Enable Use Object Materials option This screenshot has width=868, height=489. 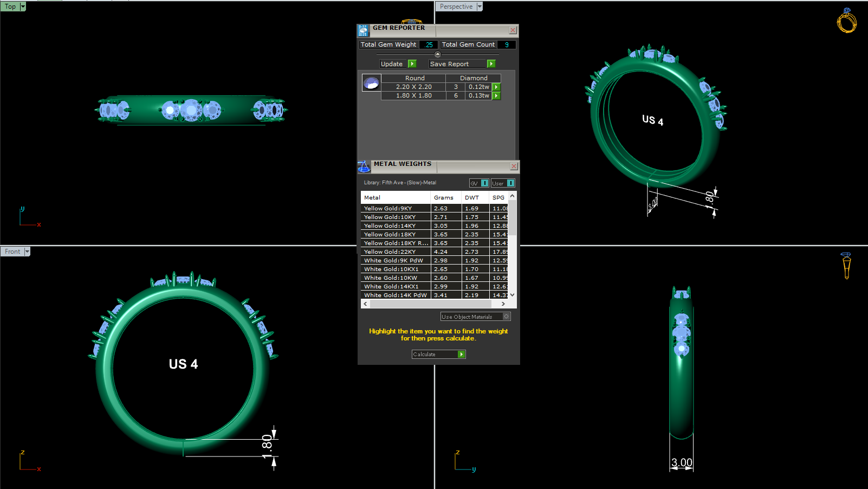[506, 317]
